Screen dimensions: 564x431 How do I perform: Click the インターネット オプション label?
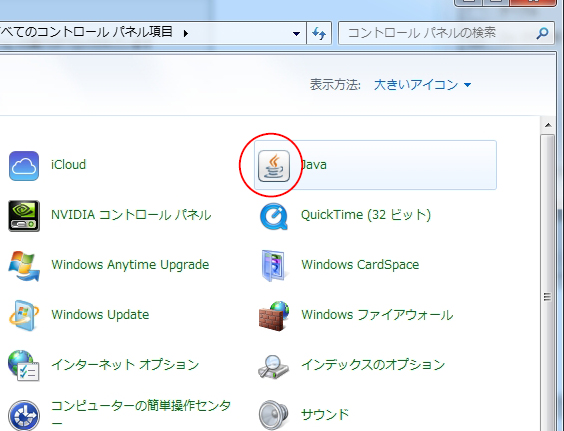(x=125, y=365)
